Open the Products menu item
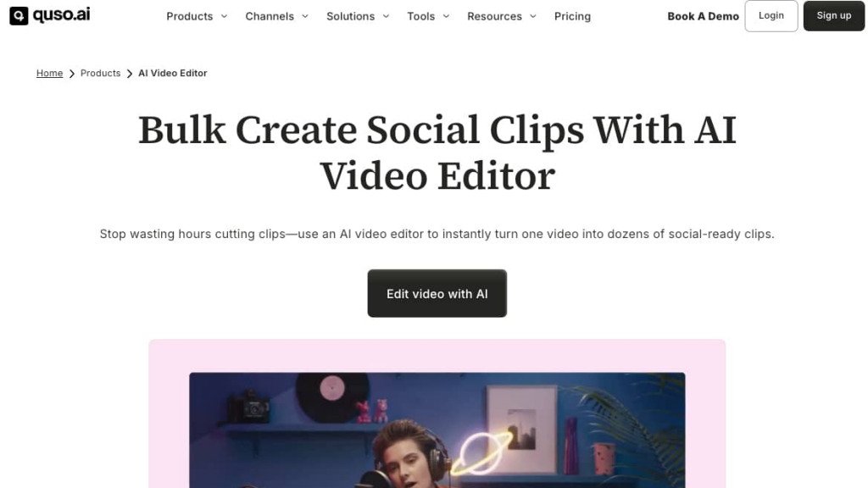 pos(189,17)
